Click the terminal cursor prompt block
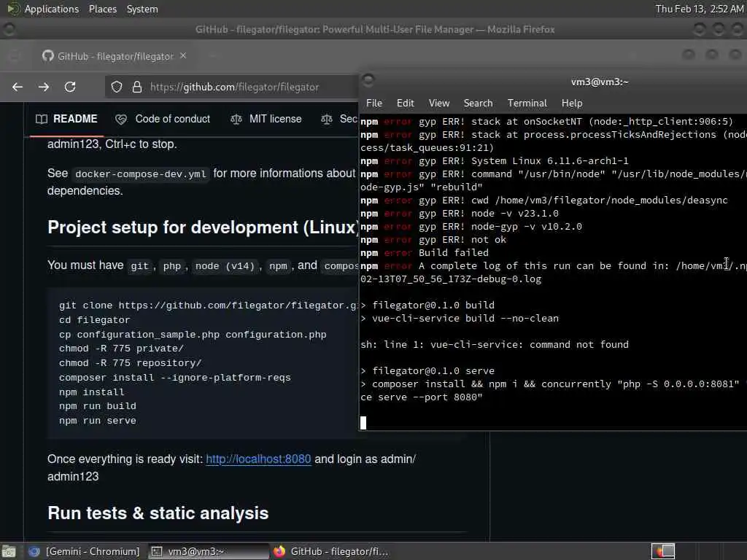This screenshot has height=560, width=747. [x=363, y=423]
